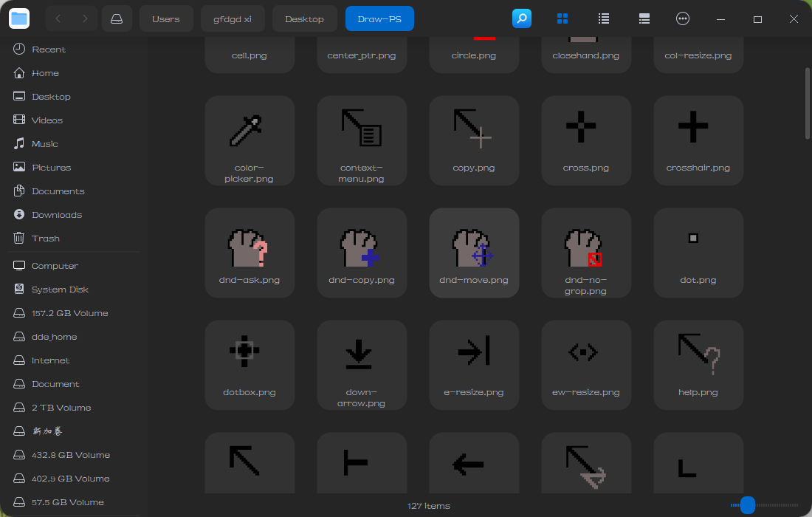Click the vertical scrollbar on the right
The width and height of the screenshot is (812, 517).
[807, 103]
